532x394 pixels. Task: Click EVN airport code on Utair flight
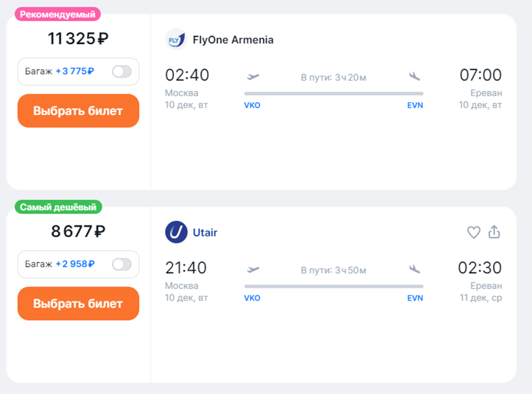[x=415, y=298]
